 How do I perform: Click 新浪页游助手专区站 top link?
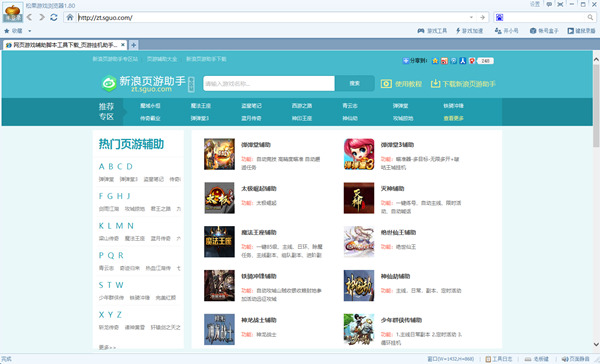click(x=115, y=59)
